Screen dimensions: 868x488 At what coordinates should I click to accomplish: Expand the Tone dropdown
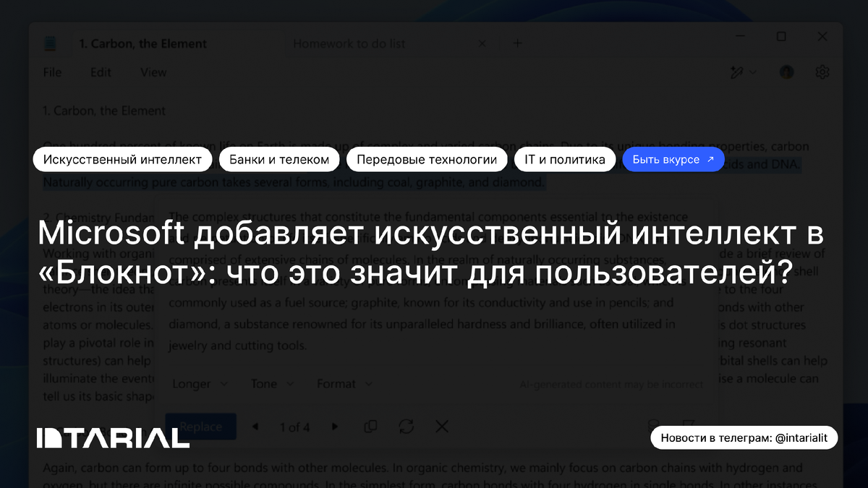[x=271, y=384]
